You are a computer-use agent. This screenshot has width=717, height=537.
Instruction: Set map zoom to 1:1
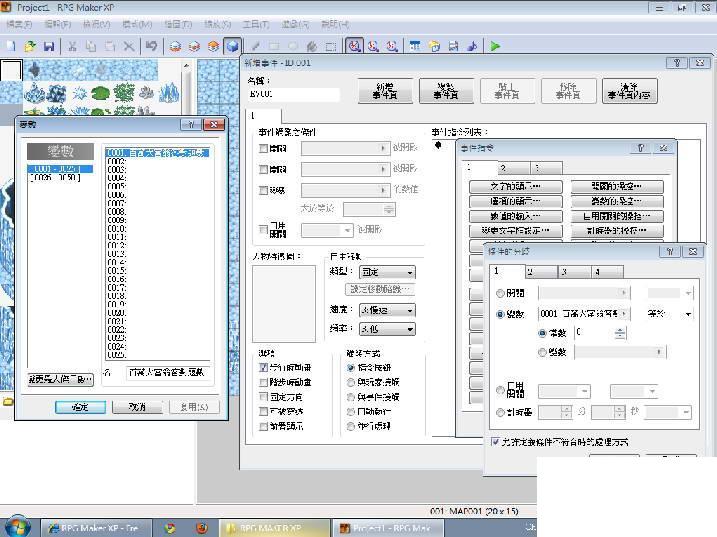(354, 46)
